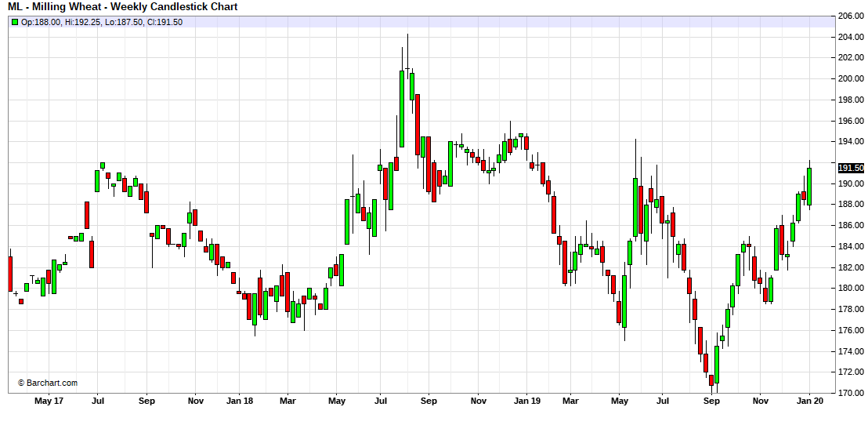The height and width of the screenshot is (425, 868).
Task: Click the lowest red candle bottoming near 170
Action: pyautogui.click(x=711, y=380)
